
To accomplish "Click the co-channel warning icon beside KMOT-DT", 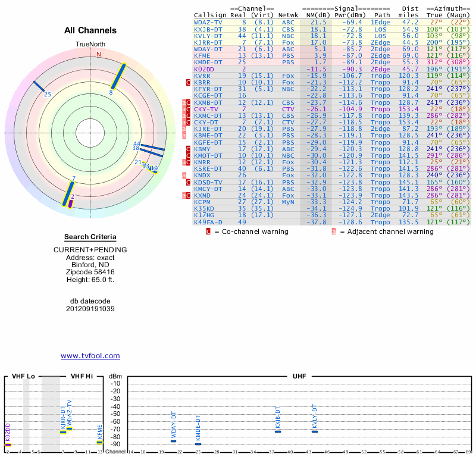I will (189, 155).
